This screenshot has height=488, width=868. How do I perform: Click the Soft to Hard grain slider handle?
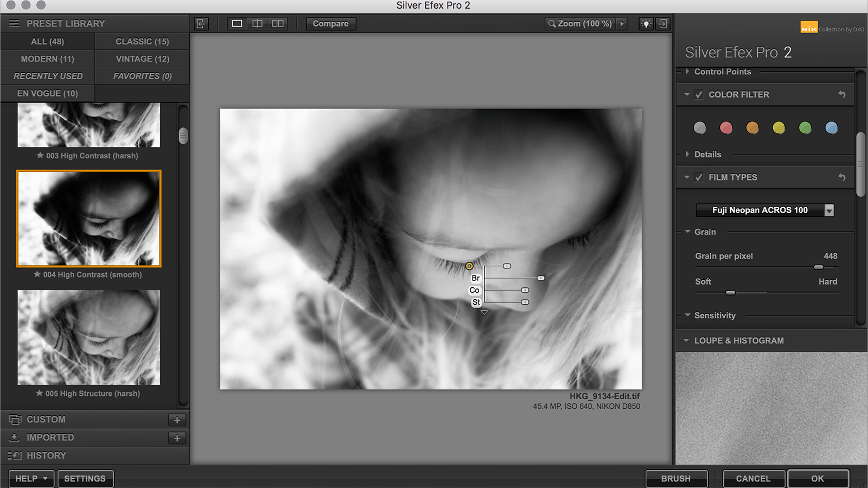click(x=731, y=293)
